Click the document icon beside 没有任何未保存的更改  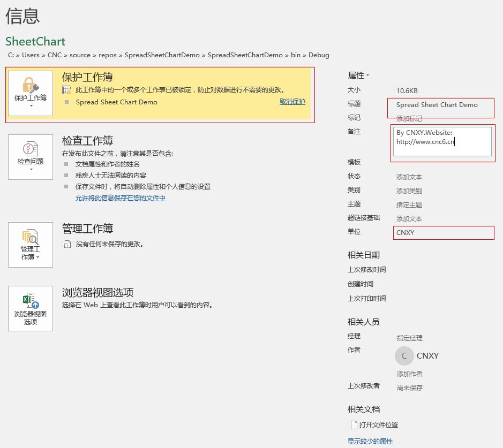tap(66, 244)
